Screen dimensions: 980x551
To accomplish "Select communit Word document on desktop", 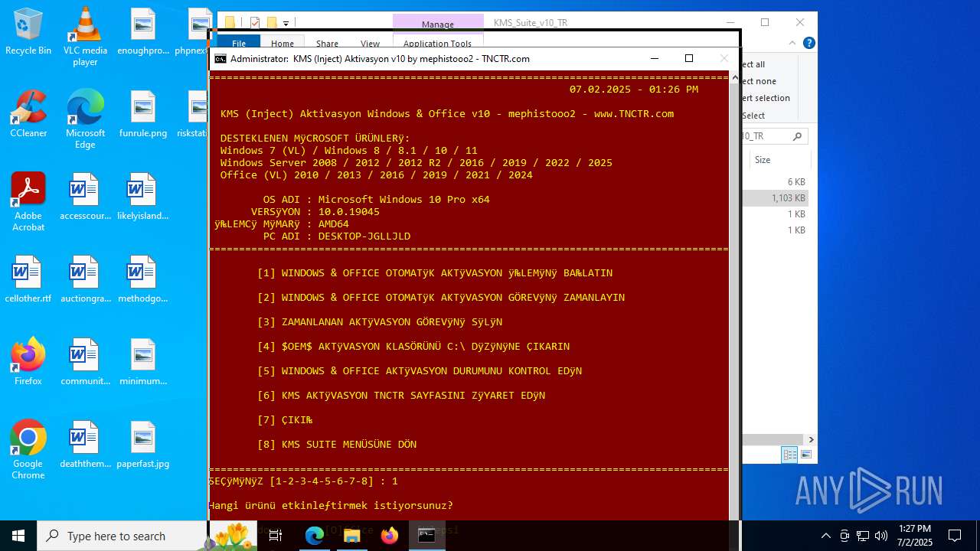I will pyautogui.click(x=85, y=362).
